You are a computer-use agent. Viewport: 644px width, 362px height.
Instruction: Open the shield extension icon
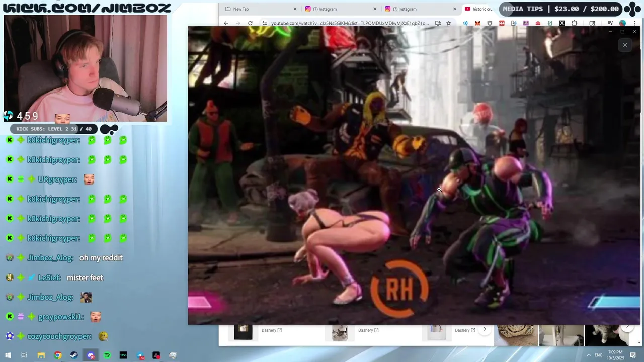[490, 23]
